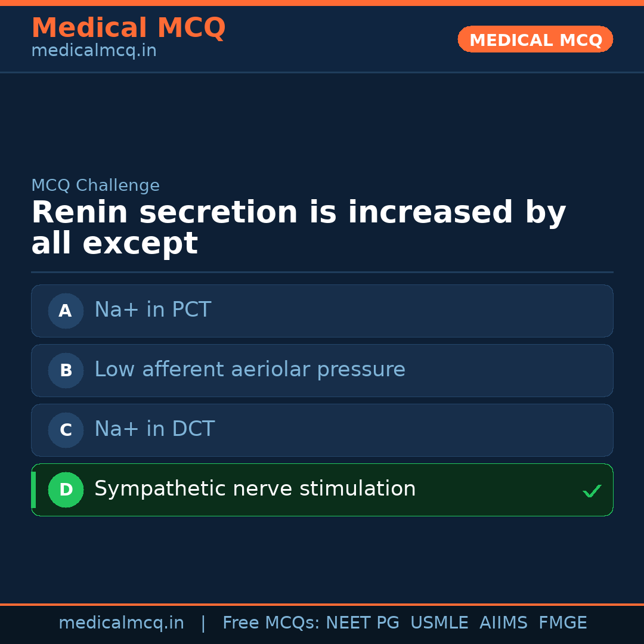
Task: Choose "Low afferent aeriolar pressure" answer text
Action: pos(249,370)
